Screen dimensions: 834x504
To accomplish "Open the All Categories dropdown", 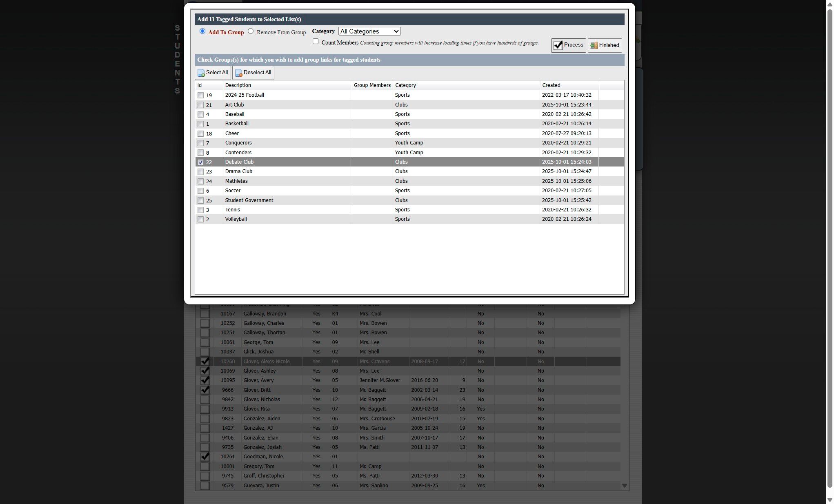I will click(x=369, y=31).
